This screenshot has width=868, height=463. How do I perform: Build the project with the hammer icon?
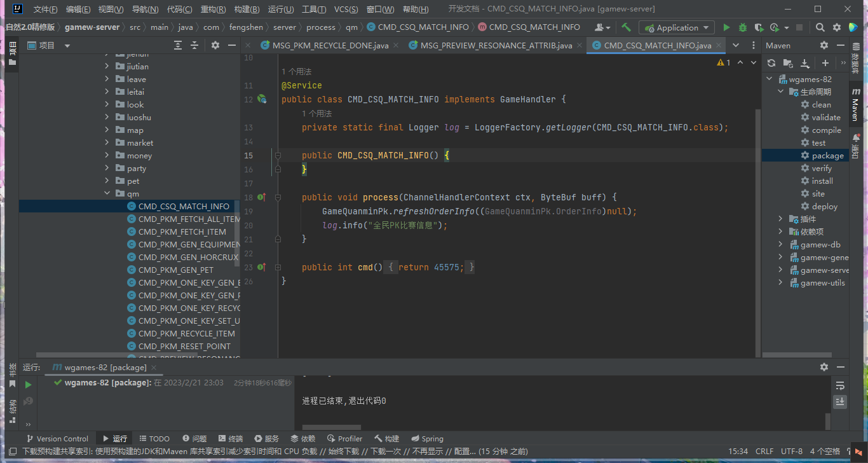point(627,27)
